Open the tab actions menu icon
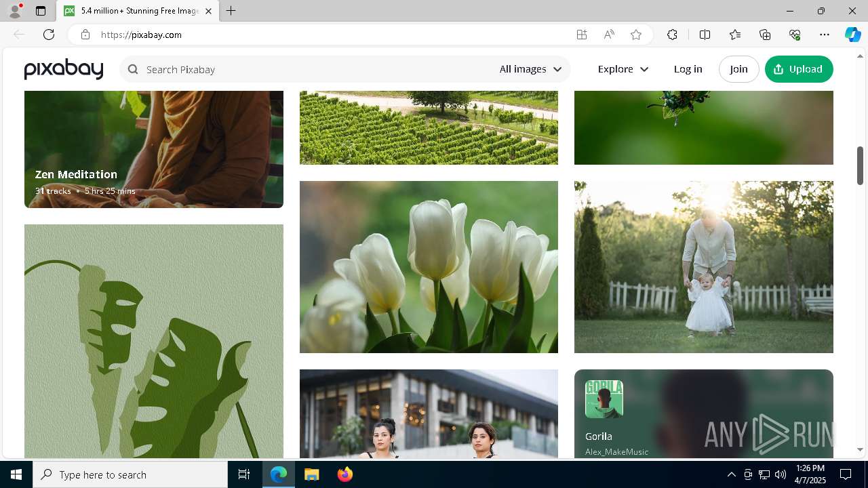Viewport: 868px width, 488px height. pos(41,11)
